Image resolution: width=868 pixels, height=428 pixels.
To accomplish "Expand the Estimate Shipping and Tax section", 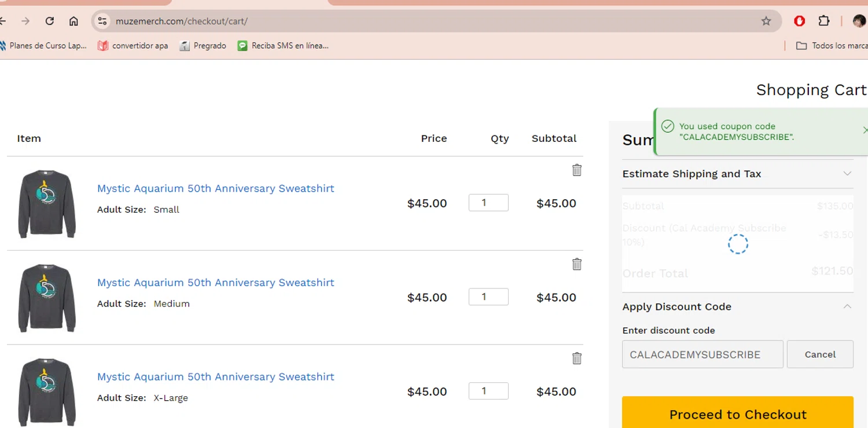I will click(738, 174).
